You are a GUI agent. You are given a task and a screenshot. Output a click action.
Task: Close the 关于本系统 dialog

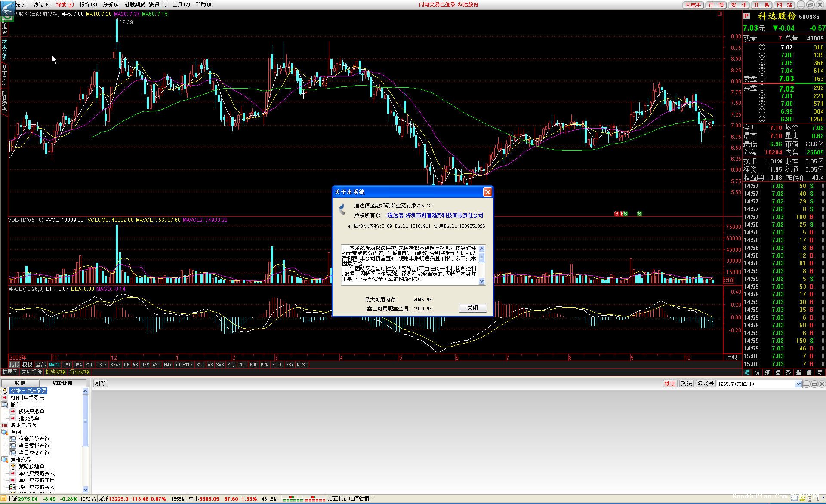click(487, 192)
